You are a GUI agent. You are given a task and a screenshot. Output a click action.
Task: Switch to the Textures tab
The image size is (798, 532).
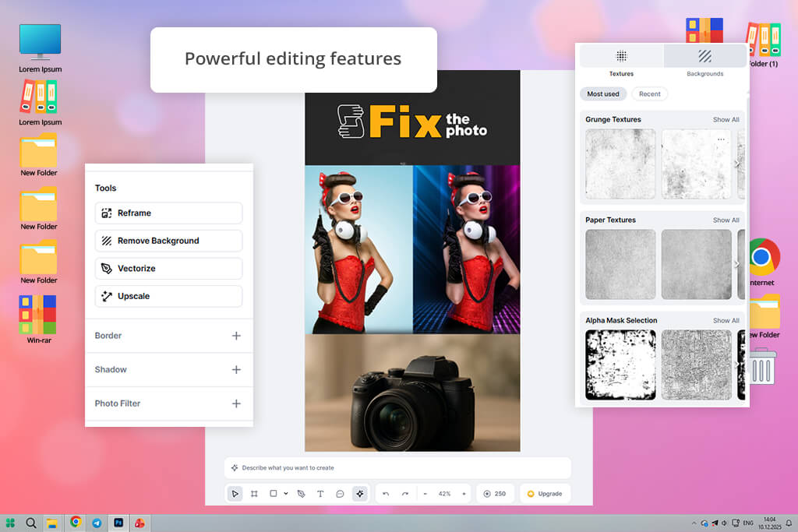(621, 62)
